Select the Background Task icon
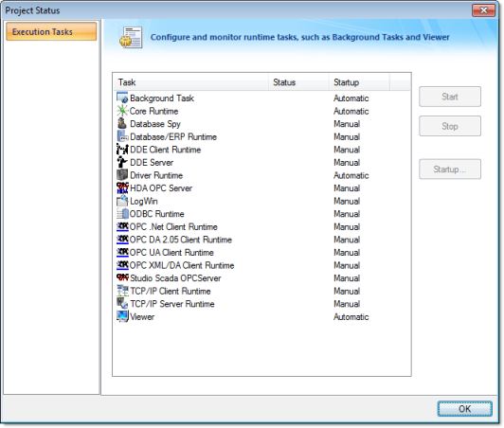The height and width of the screenshot is (428, 504). coord(122,98)
